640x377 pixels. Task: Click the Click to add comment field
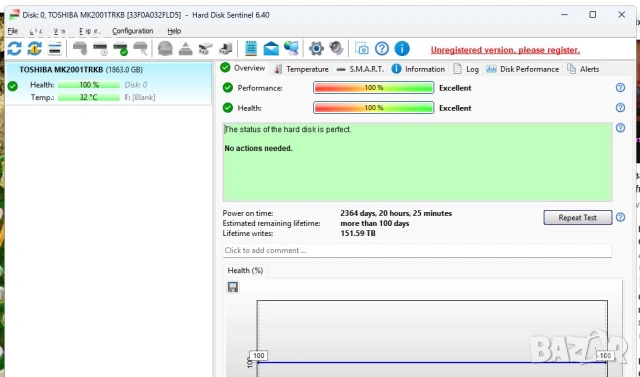417,251
